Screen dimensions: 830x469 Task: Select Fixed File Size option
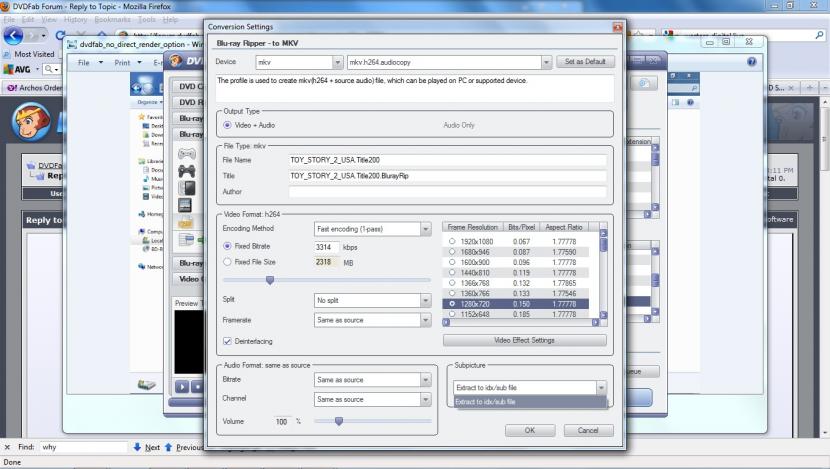pyautogui.click(x=227, y=262)
